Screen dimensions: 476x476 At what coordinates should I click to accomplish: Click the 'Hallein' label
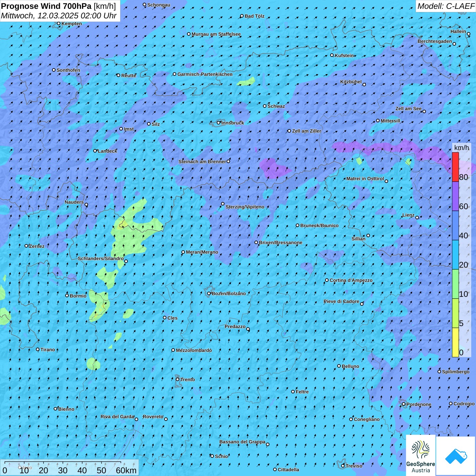[458, 31]
